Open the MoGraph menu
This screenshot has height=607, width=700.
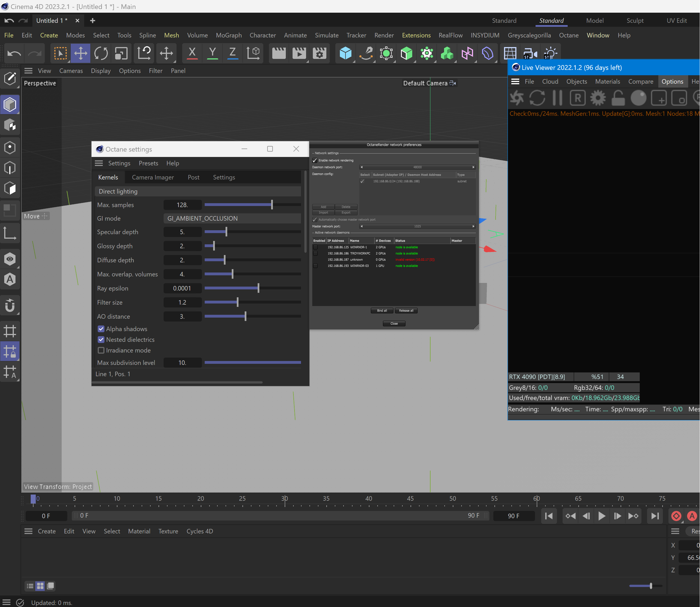pyautogui.click(x=228, y=35)
